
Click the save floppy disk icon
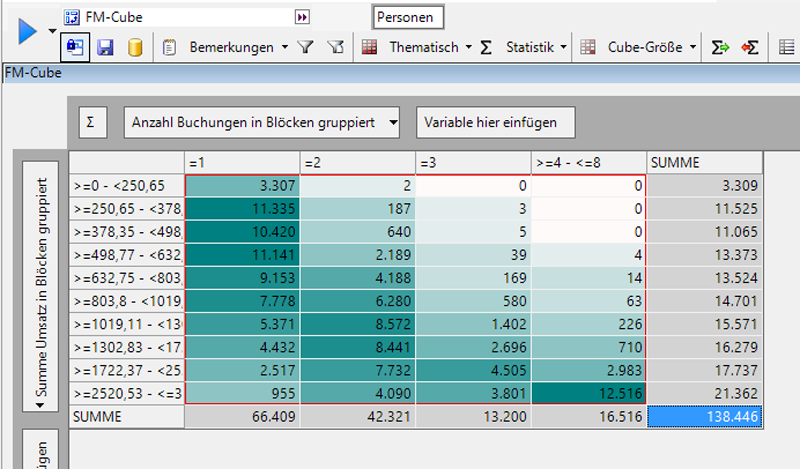105,47
